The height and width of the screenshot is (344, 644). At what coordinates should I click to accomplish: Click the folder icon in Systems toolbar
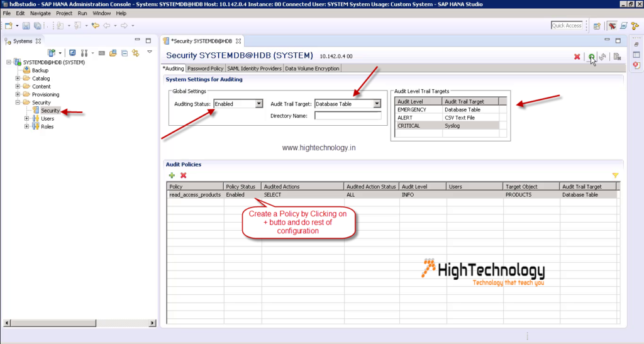point(113,53)
